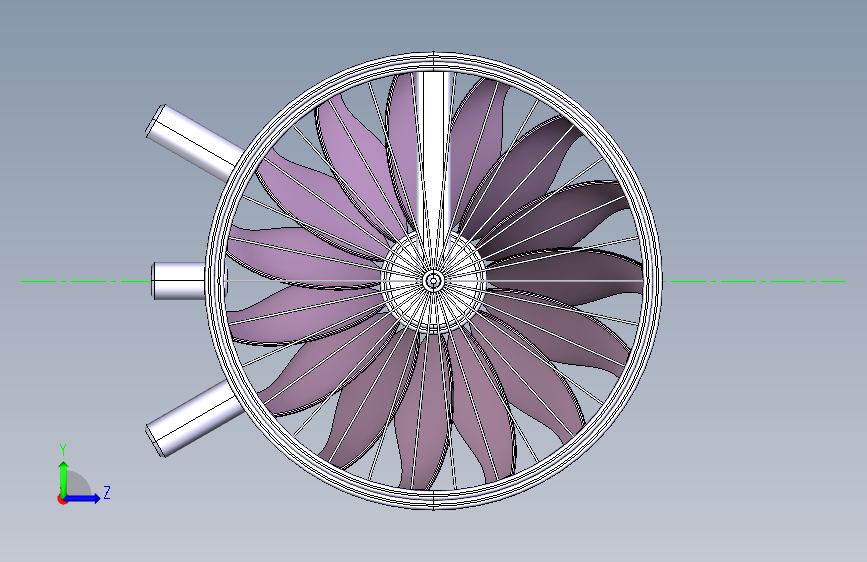Viewport: 867px width, 562px height.
Task: Select the lower-left angled inlet pipe
Action: click(x=194, y=418)
